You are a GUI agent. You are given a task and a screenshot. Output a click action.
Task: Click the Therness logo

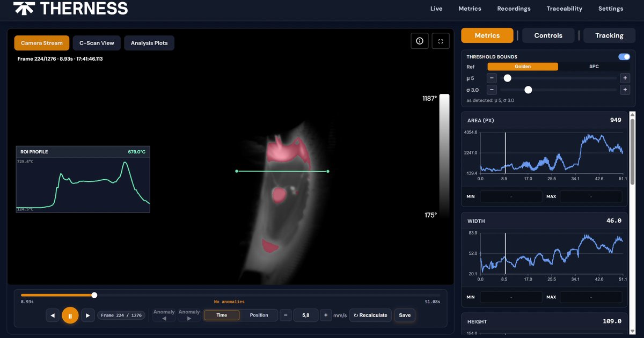[x=71, y=8]
